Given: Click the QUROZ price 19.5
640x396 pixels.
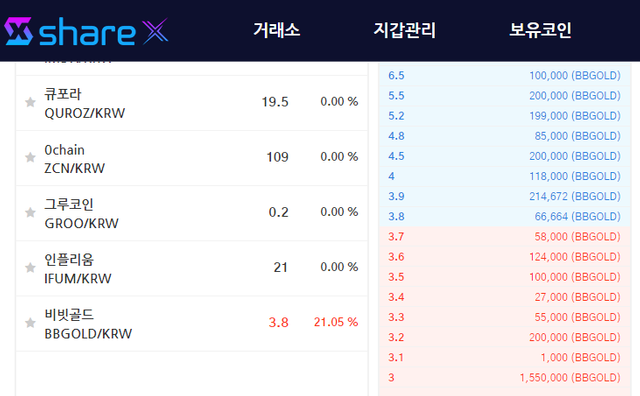Looking at the screenshot, I should [275, 102].
